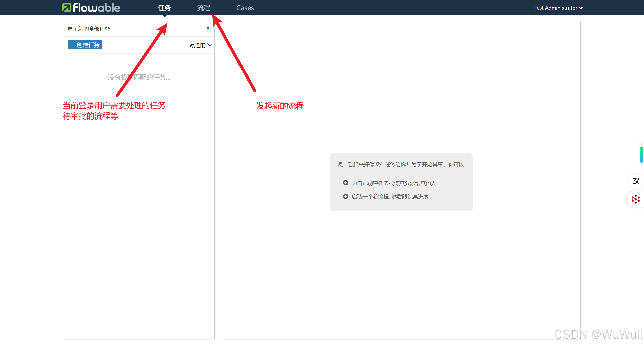The height and width of the screenshot is (345, 644).
Task: Switch to the 任务 tab
Action: click(164, 8)
